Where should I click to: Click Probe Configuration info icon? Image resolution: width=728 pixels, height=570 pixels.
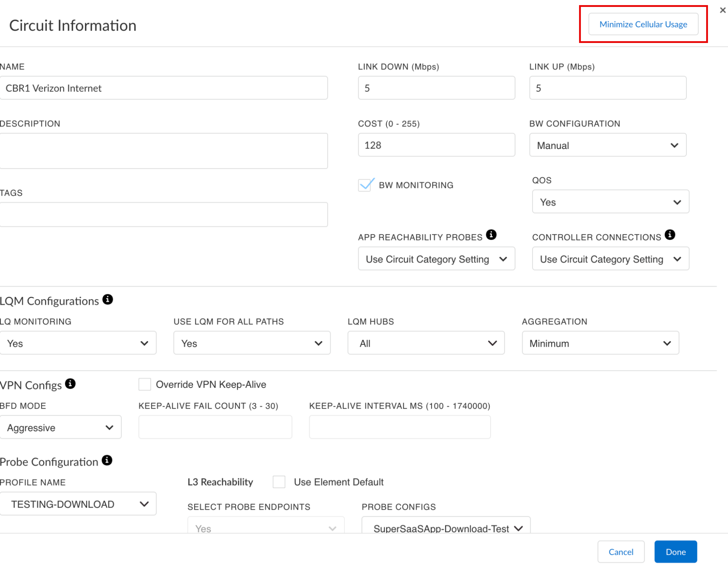coord(107,461)
